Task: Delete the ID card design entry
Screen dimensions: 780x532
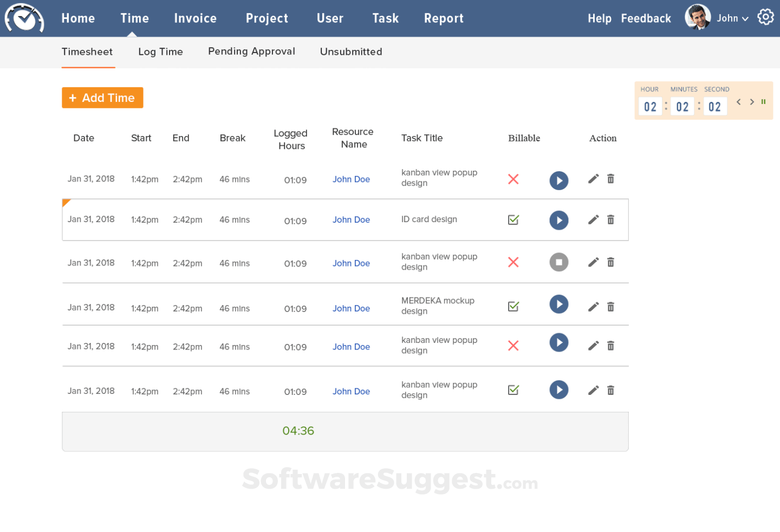Action: pyautogui.click(x=610, y=220)
